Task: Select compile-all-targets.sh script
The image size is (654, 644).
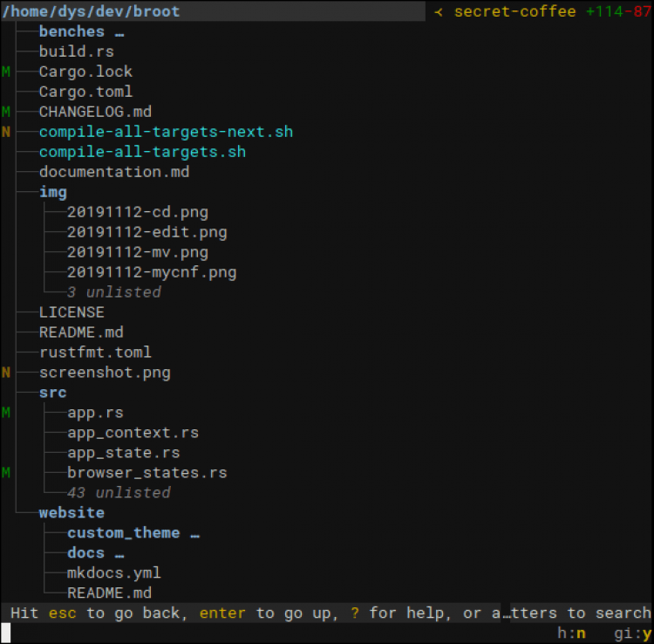Action: (x=143, y=152)
